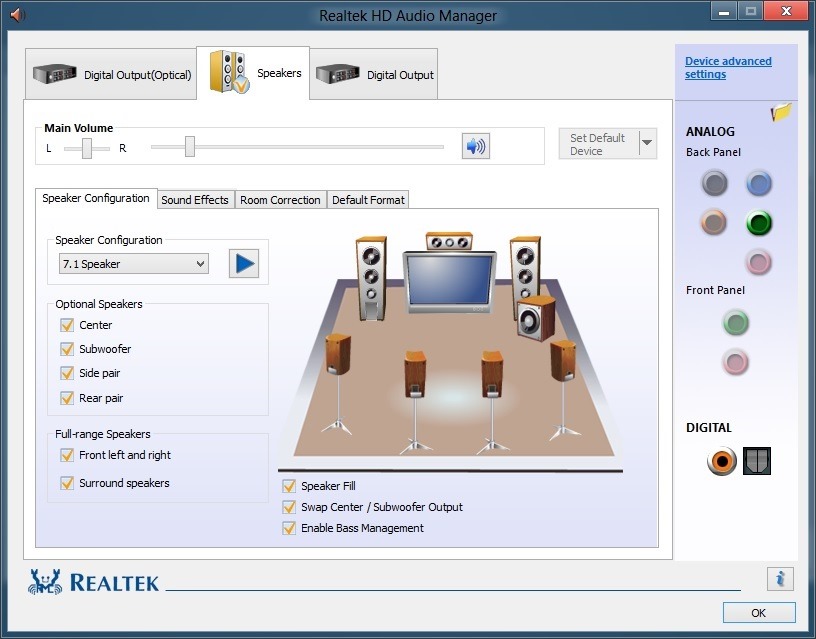Disable Swap Center / Subwoofer Output
Screen dimensions: 816x639
(289, 507)
